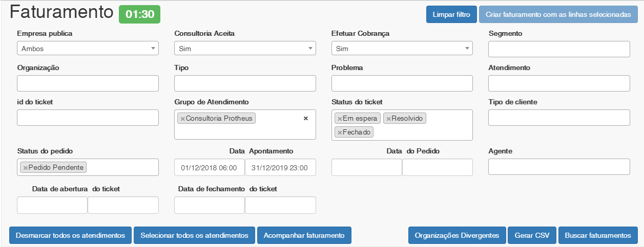
Task: Remove the Consultoria Protheus tag
Action: point(182,119)
